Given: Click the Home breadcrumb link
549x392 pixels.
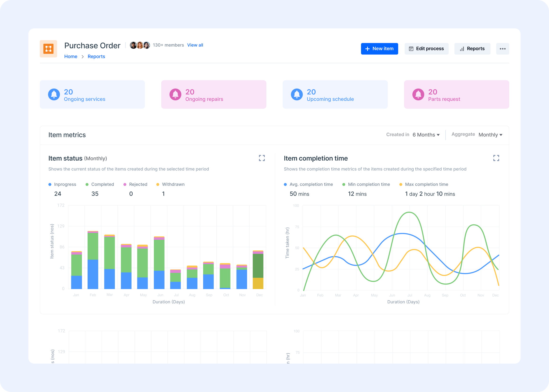Looking at the screenshot, I should (70, 56).
